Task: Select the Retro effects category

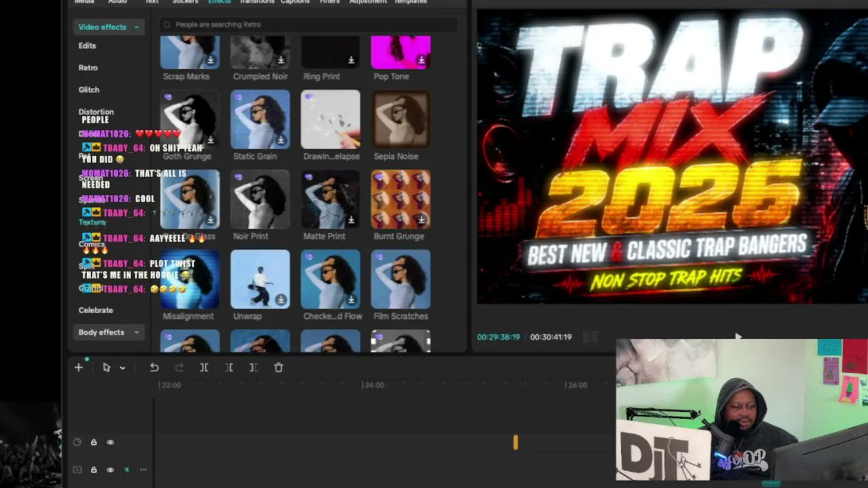Action: click(88, 68)
